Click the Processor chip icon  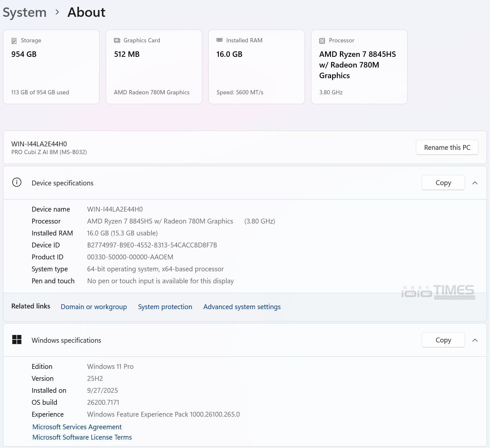point(322,41)
